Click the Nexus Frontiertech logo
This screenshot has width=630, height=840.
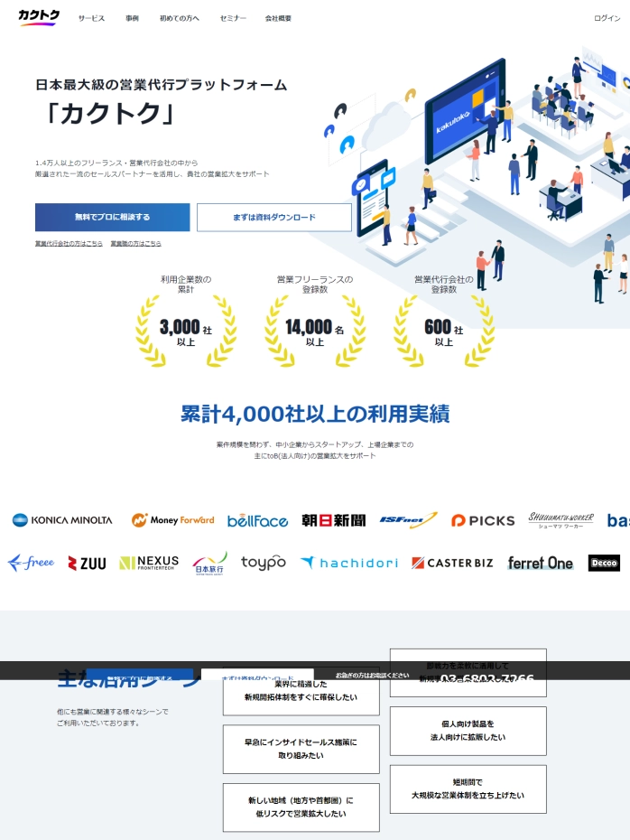click(149, 563)
